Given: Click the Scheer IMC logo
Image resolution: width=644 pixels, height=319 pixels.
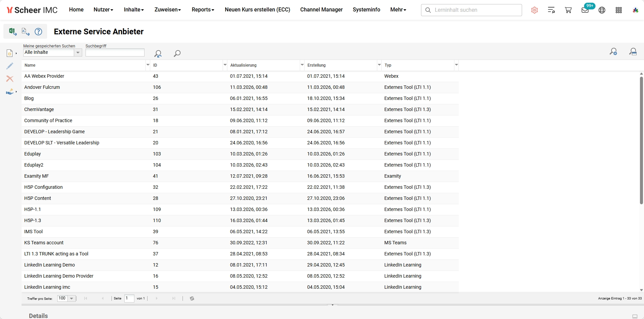Looking at the screenshot, I should tap(32, 10).
